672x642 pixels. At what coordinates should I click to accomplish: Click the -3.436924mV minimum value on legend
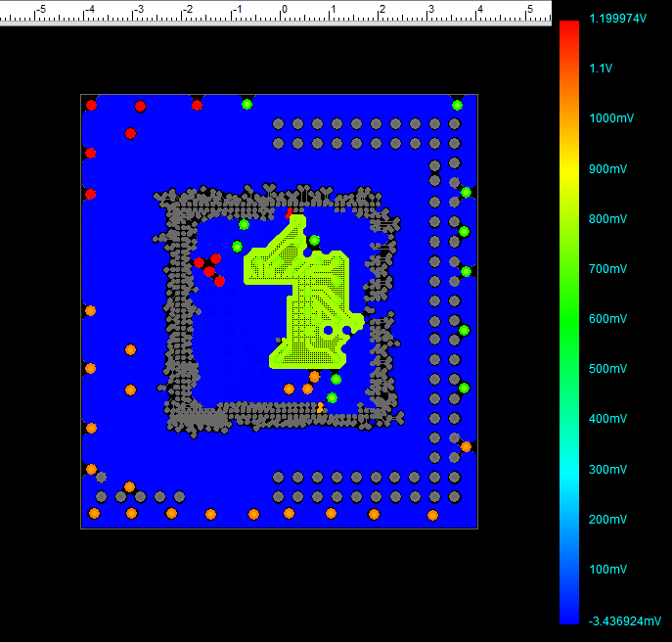pos(623,619)
